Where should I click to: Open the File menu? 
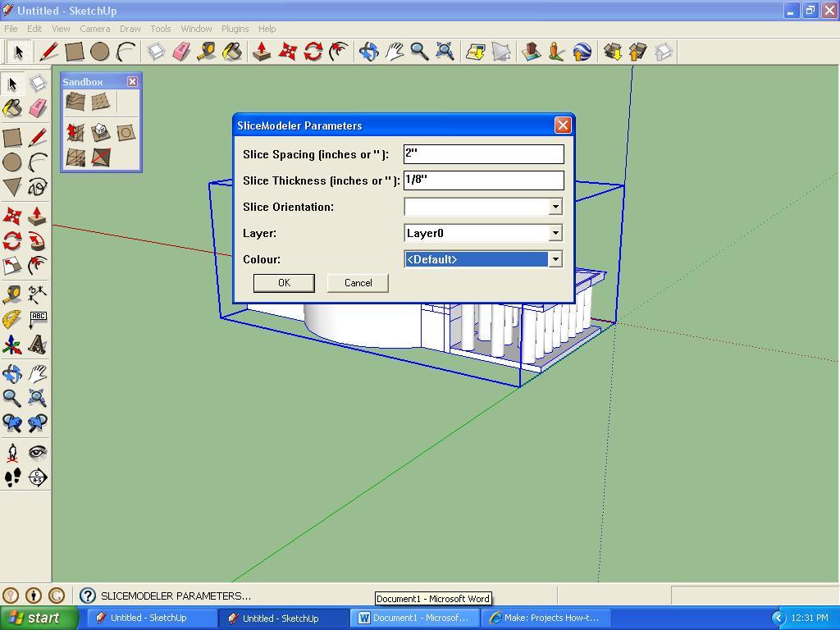11,29
